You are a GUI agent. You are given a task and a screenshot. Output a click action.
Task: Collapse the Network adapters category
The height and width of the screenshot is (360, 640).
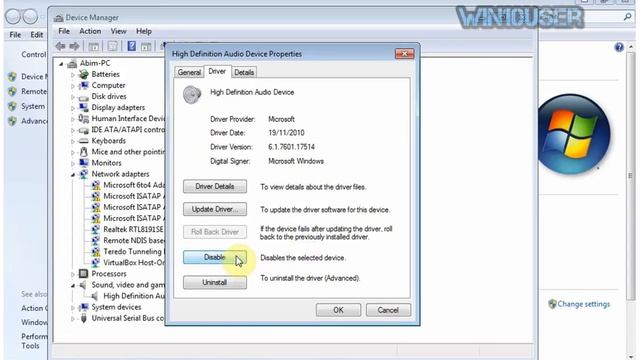pos(73,174)
